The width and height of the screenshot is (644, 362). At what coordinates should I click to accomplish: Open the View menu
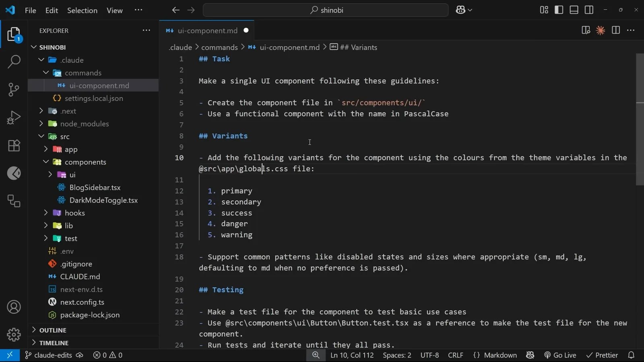click(115, 10)
